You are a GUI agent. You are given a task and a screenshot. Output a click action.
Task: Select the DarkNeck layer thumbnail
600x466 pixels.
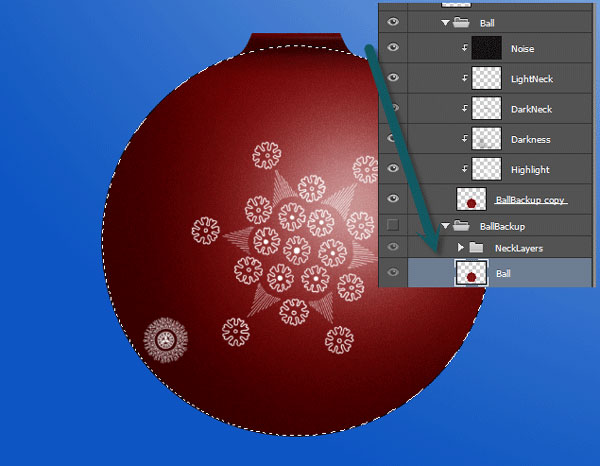(x=486, y=108)
